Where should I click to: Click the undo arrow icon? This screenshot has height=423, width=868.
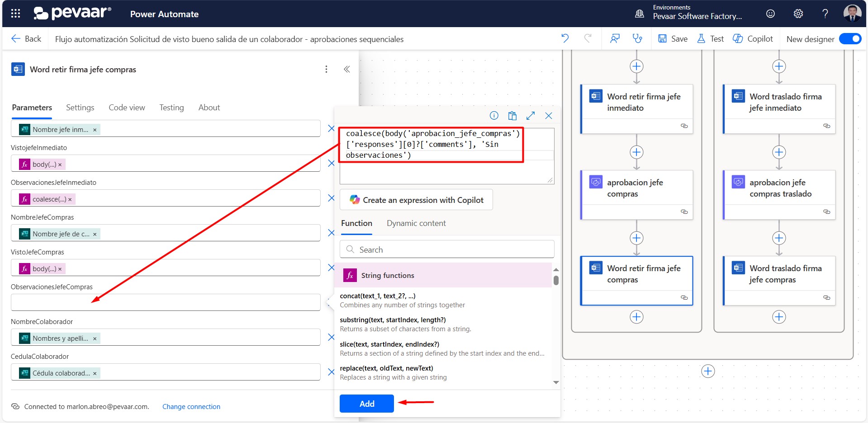(565, 38)
